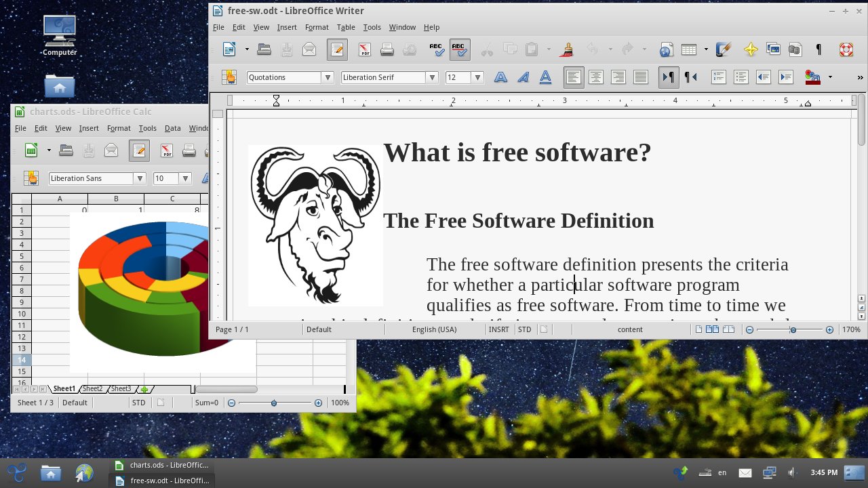Click INSRT insert mode in Writer status bar

498,329
